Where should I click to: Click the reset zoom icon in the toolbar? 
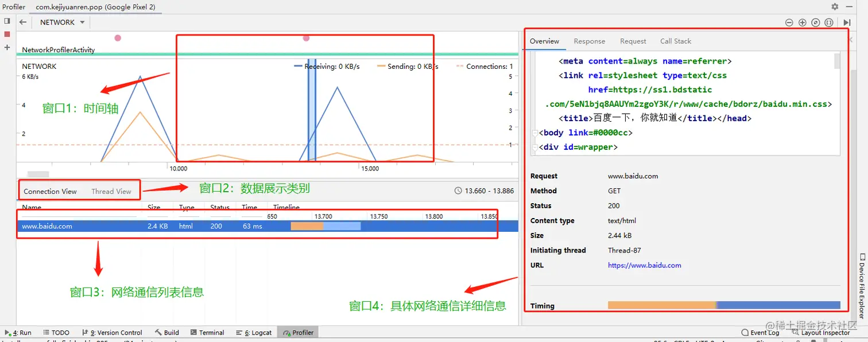tap(815, 22)
